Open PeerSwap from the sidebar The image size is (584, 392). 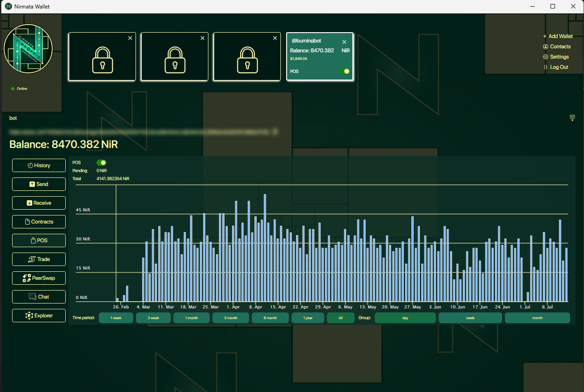(39, 278)
